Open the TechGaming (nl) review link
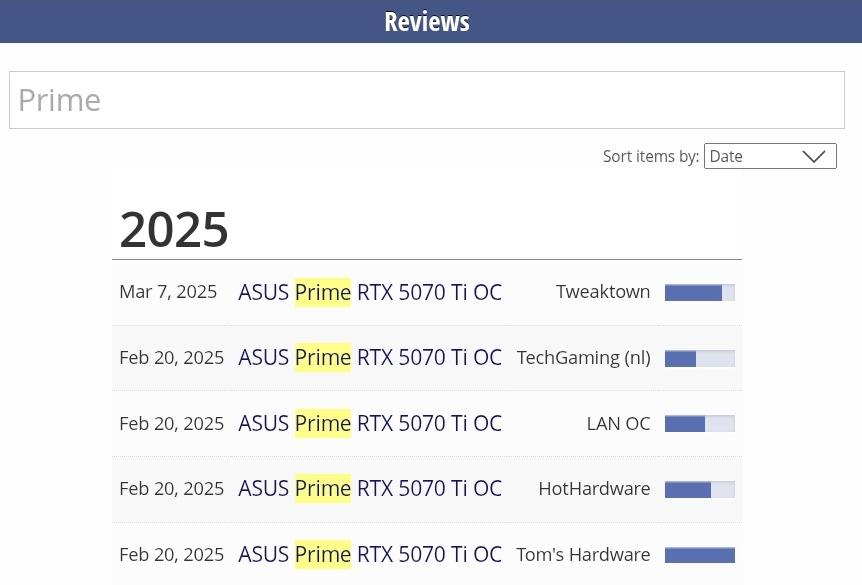Viewport: 862px width, 585px height. pos(370,357)
